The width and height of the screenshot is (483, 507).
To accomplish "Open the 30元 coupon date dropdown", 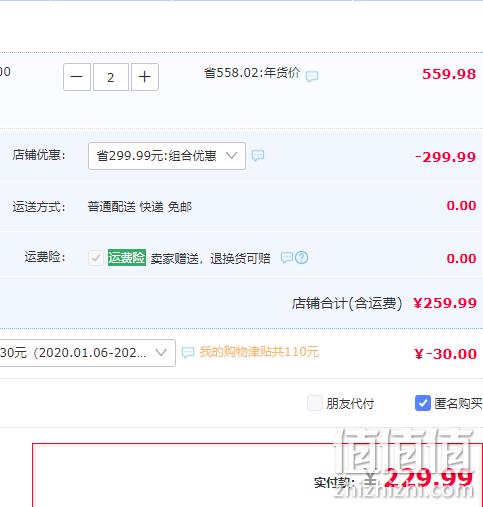I will tap(87, 353).
